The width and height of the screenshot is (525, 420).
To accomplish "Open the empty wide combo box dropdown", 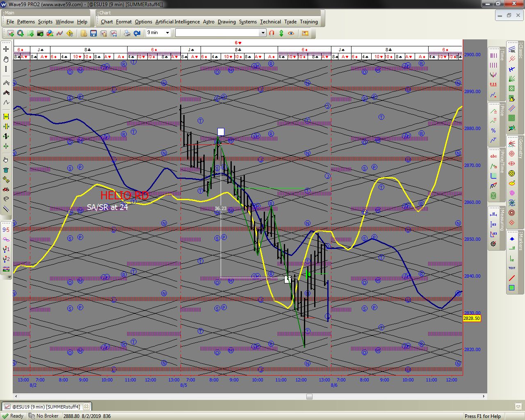I will click(263, 33).
